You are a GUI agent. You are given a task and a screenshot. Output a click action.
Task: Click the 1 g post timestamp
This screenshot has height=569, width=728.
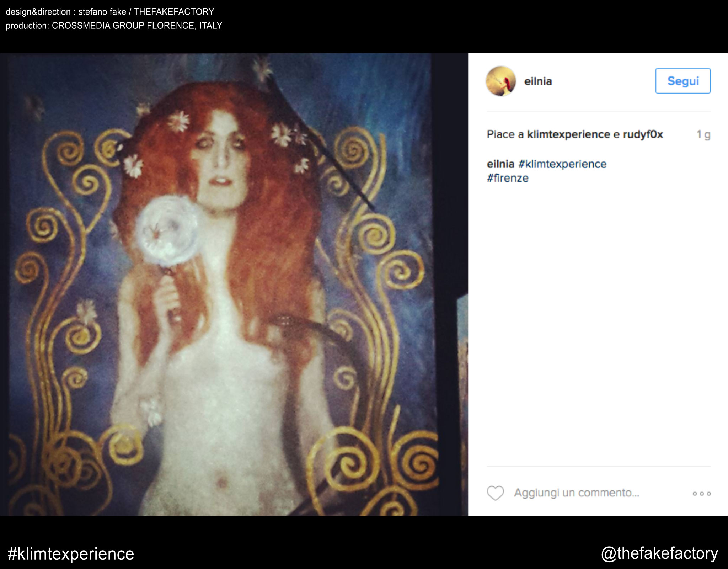(703, 134)
